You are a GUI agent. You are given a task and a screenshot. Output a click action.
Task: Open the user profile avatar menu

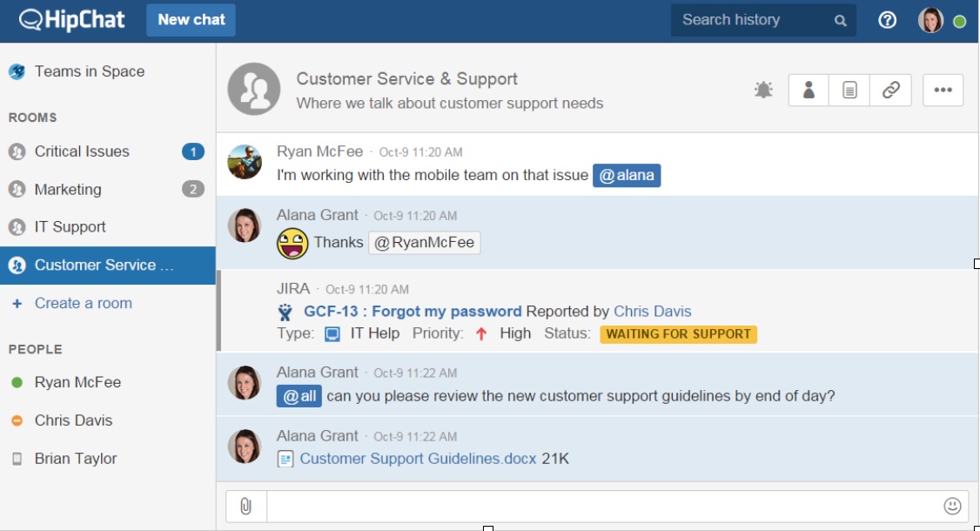tap(930, 20)
